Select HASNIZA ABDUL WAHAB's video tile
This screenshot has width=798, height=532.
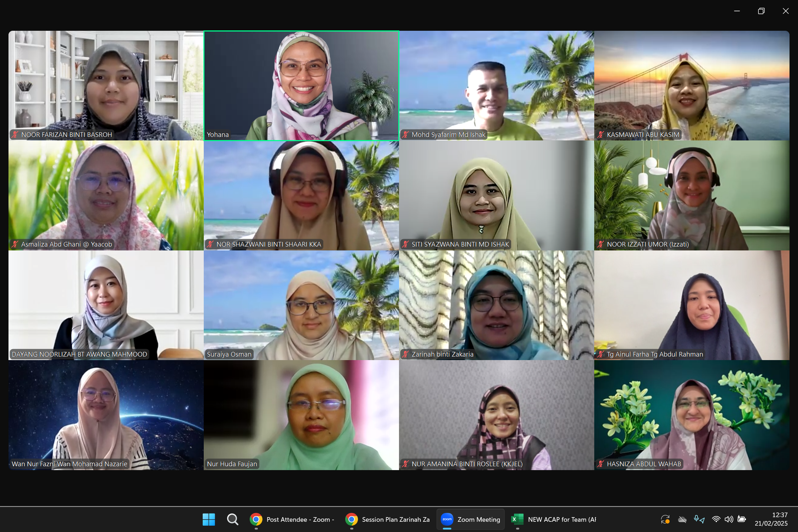tap(692, 415)
